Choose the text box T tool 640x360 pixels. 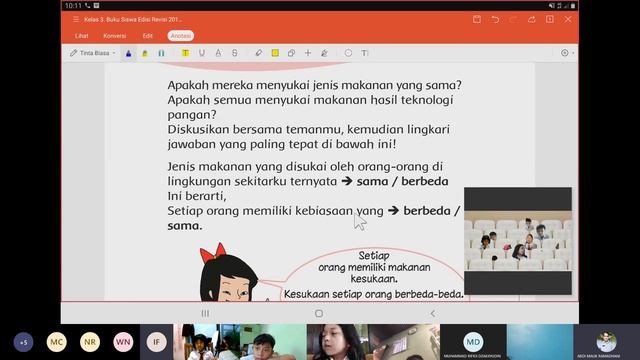(364, 53)
